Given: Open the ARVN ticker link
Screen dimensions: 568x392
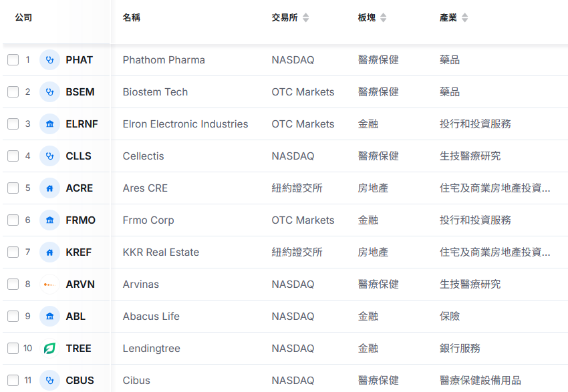Looking at the screenshot, I should pyautogui.click(x=80, y=284).
